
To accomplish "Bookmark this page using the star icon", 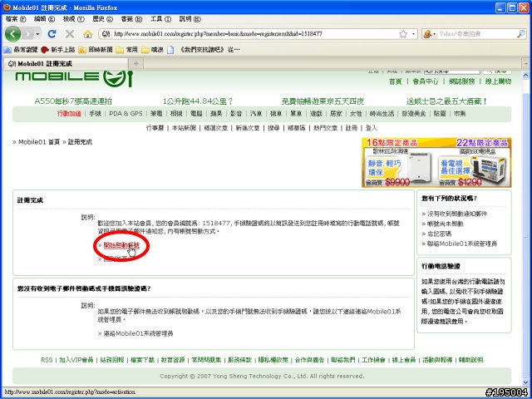I will point(403,34).
